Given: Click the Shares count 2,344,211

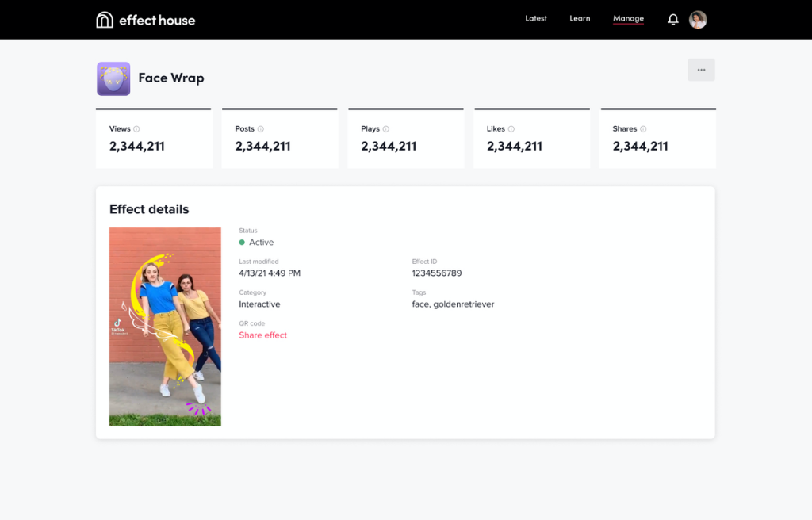Looking at the screenshot, I should point(640,147).
